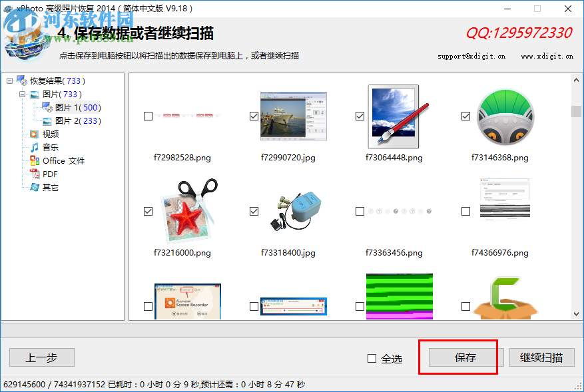Click the 图片 folder icon in the tree
This screenshot has height=392, width=584.
[x=35, y=94]
